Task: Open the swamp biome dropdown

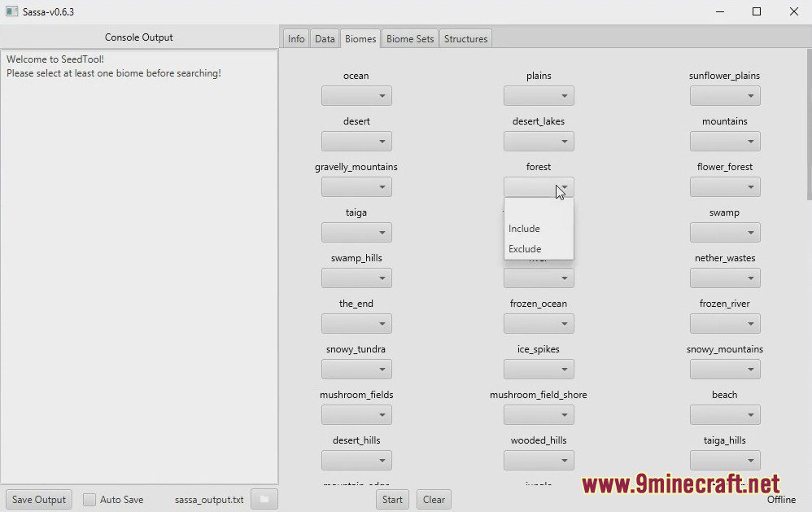Action: pyautogui.click(x=725, y=233)
